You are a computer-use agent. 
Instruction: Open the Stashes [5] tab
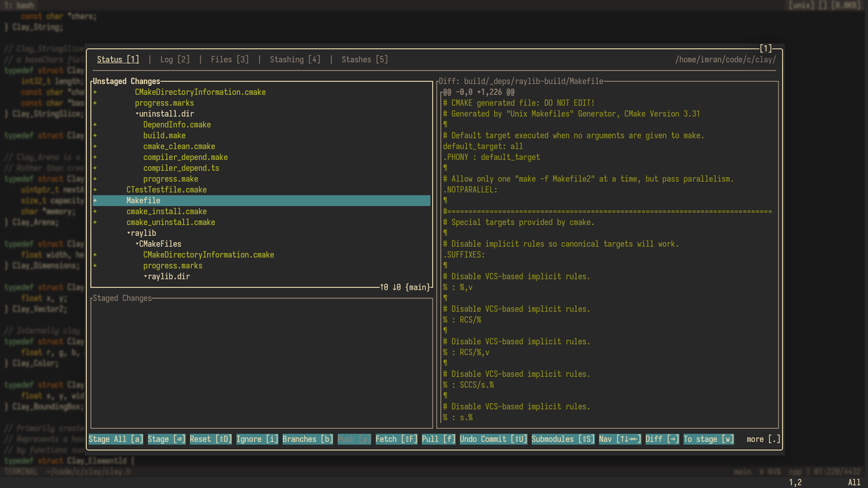tap(364, 59)
